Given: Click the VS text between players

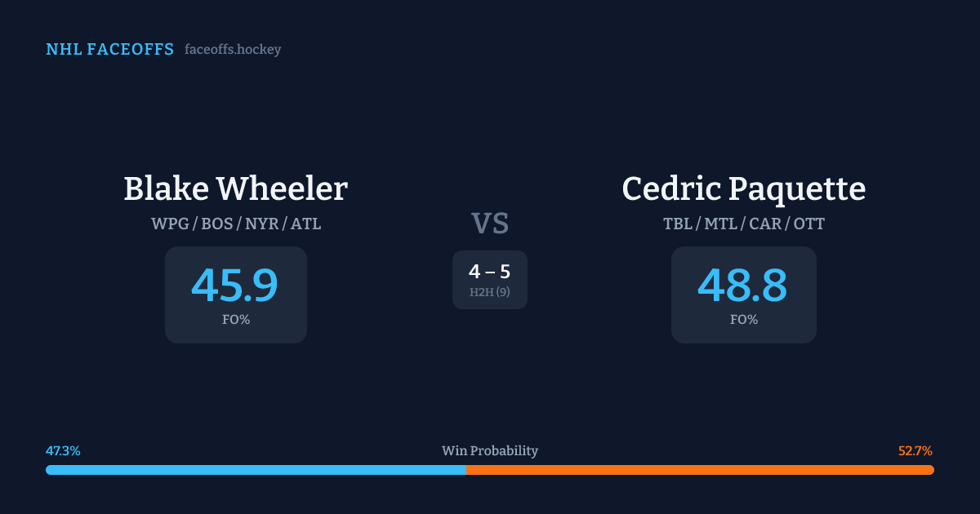Looking at the screenshot, I should [490, 224].
